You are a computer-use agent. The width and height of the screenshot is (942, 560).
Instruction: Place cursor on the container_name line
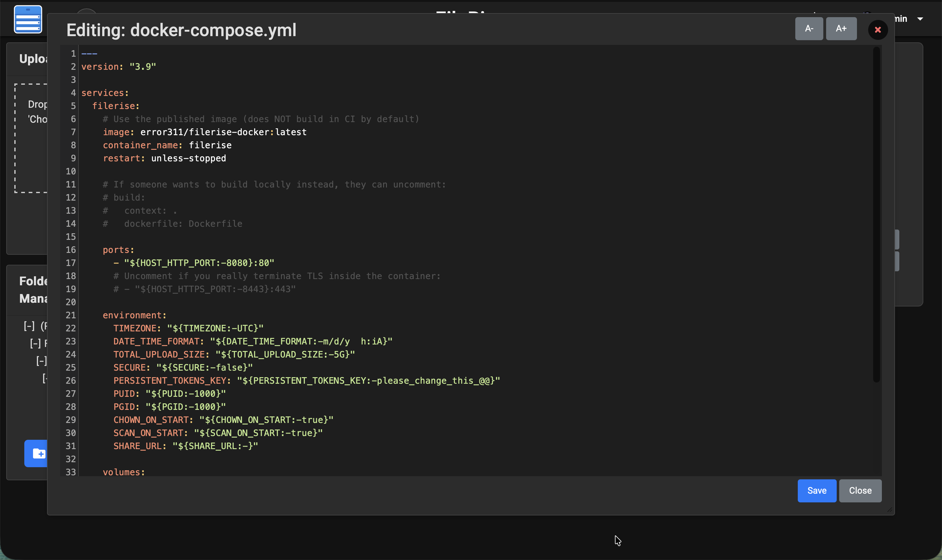[x=167, y=145]
